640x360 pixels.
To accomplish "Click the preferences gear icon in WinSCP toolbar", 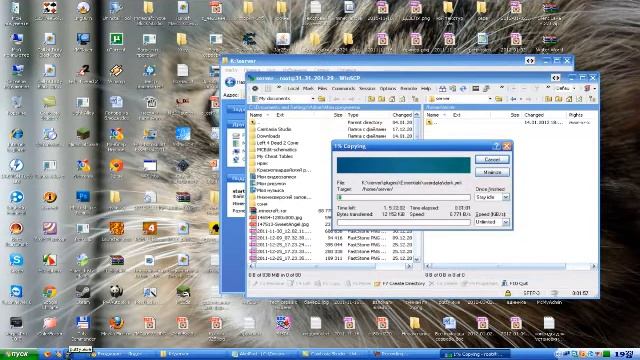I will (255, 89).
